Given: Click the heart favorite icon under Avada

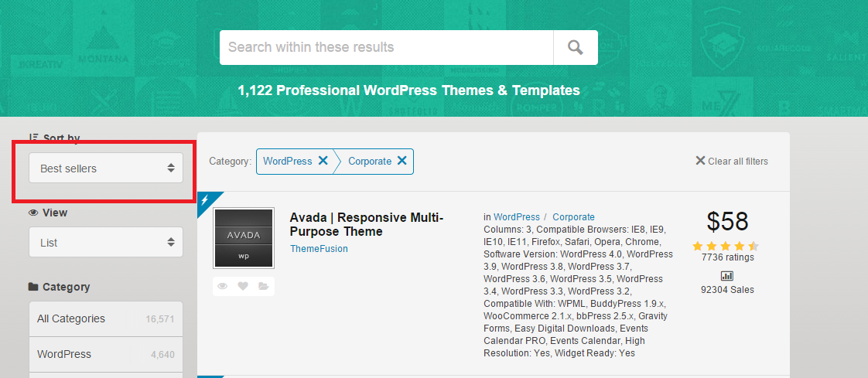Looking at the screenshot, I should (x=243, y=286).
